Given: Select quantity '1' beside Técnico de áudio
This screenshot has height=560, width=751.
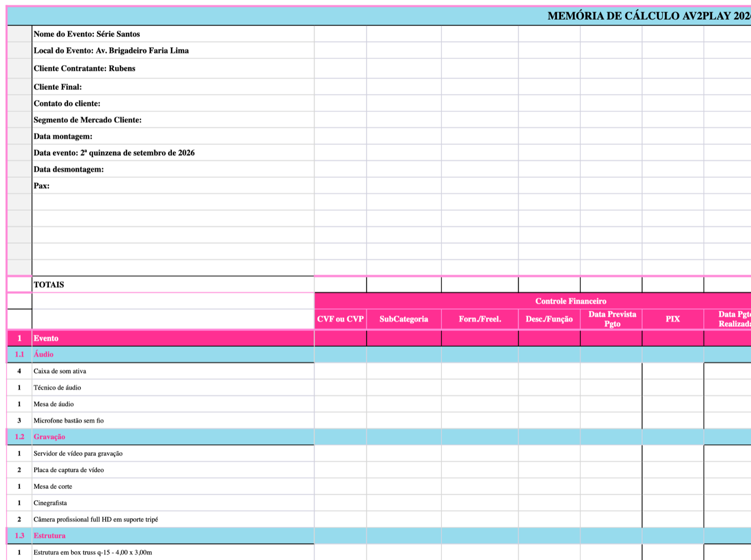Looking at the screenshot, I should coord(19,387).
